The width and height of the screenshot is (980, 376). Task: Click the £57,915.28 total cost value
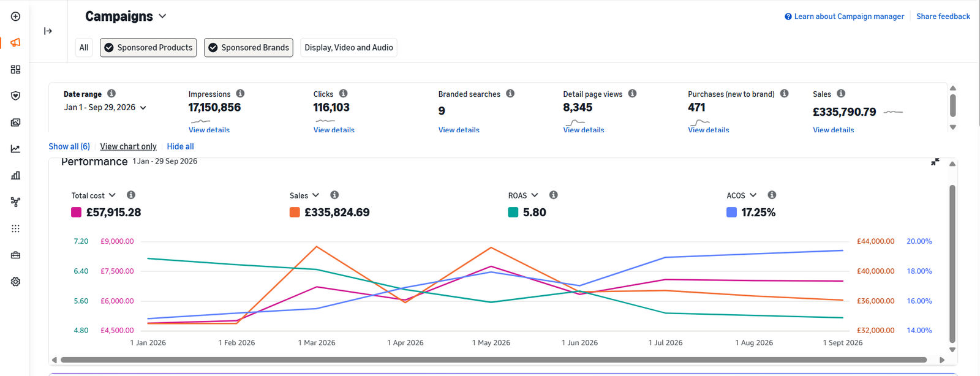(x=113, y=212)
